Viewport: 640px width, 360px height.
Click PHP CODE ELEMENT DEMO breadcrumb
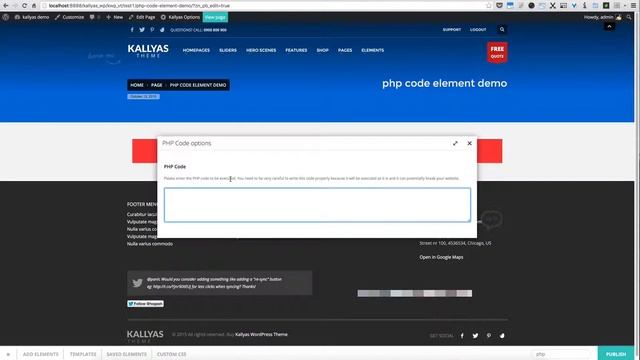[198, 85]
